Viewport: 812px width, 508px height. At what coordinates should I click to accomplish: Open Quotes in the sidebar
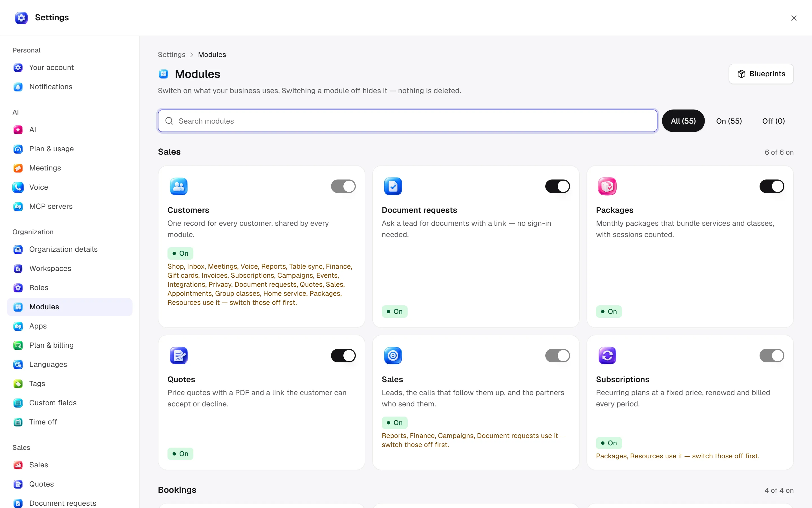pyautogui.click(x=69, y=484)
